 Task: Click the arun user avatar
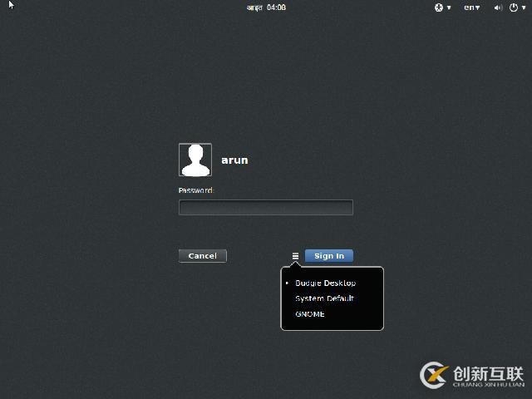tap(195, 160)
